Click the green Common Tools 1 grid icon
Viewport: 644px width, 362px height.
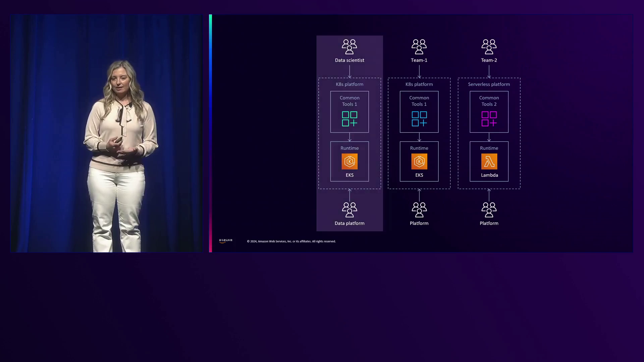point(349,119)
